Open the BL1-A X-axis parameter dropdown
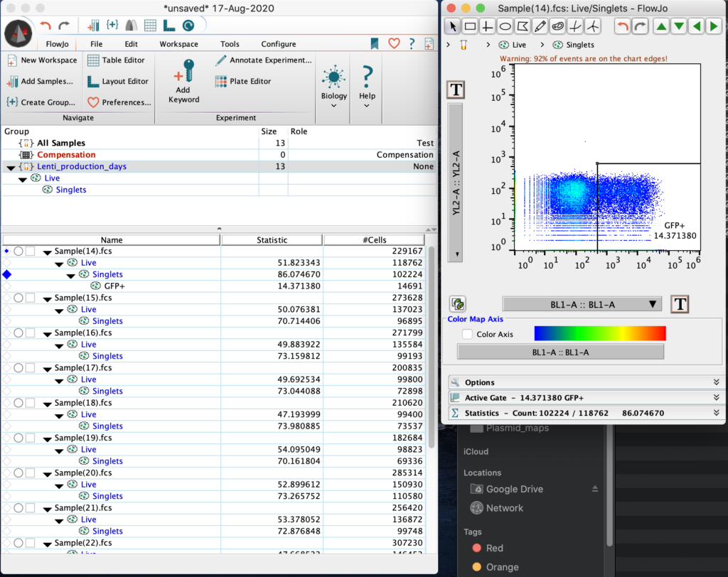This screenshot has height=577, width=728. coord(582,305)
